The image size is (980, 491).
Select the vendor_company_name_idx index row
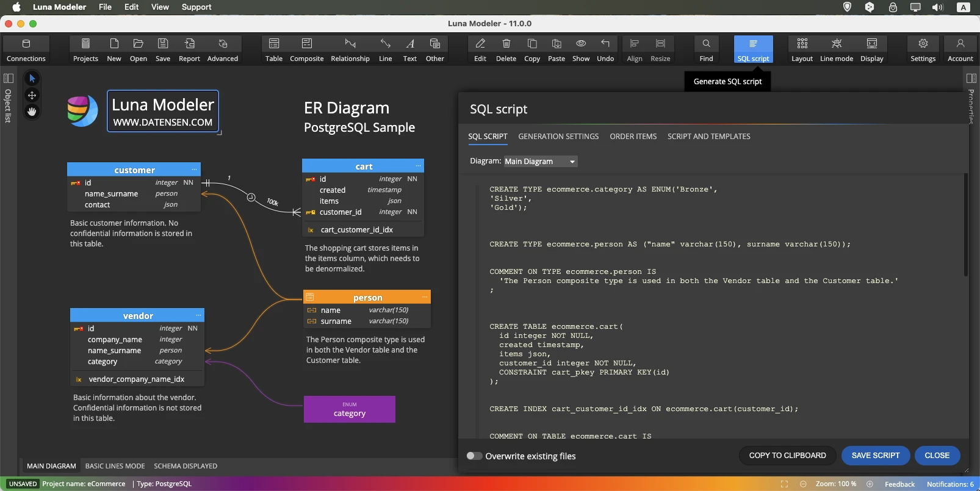(x=137, y=379)
